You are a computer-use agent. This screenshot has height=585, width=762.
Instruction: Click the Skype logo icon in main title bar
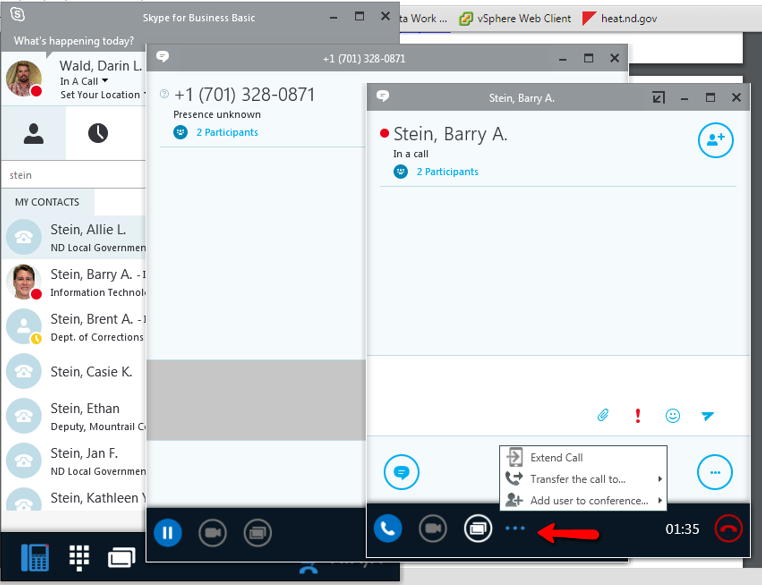[x=17, y=15]
